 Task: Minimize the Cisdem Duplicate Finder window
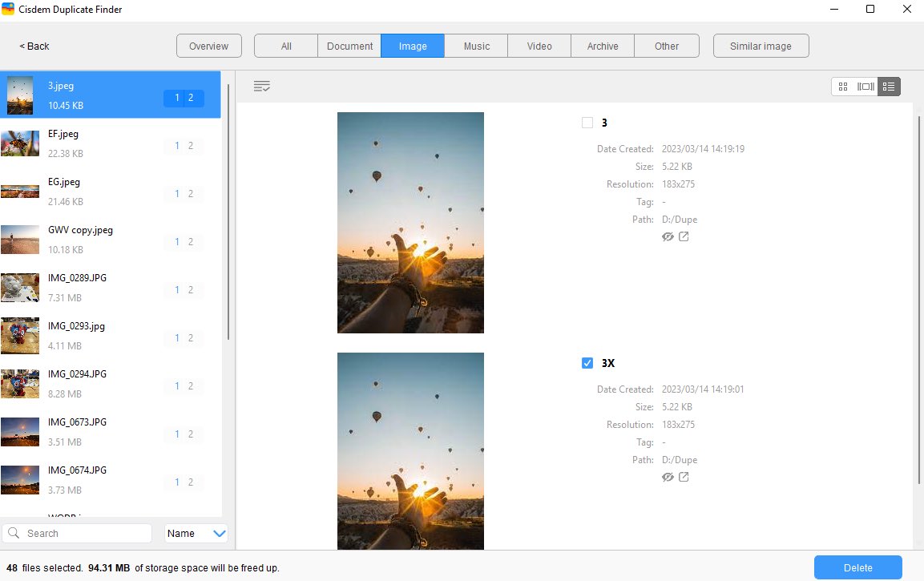(833, 9)
